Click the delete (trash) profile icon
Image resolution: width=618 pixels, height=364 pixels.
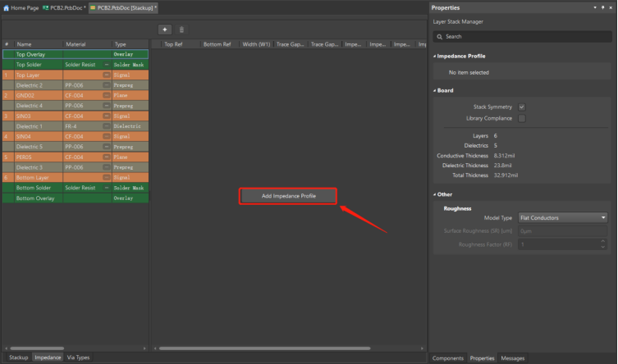(x=181, y=30)
